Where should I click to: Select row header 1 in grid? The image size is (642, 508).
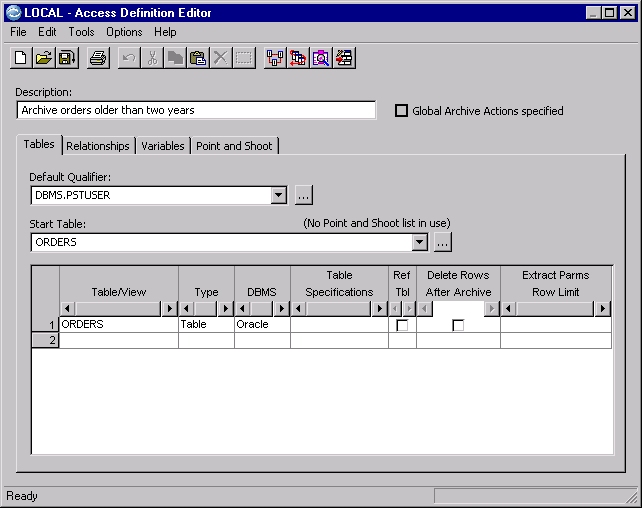click(x=45, y=325)
